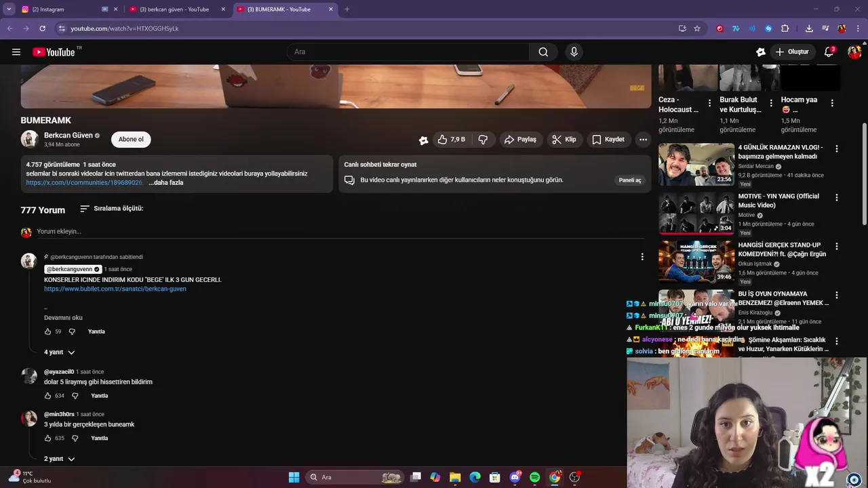Open options for the Ceza - Holocaust video

point(709,103)
